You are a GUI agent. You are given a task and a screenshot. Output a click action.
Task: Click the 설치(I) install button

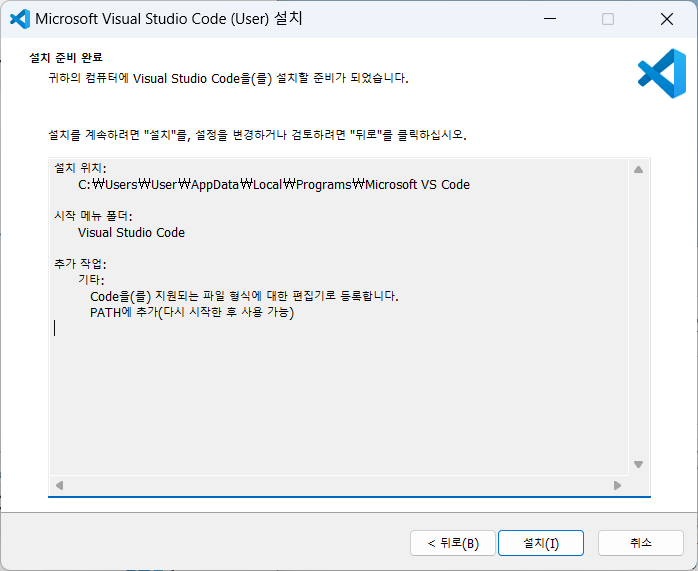[540, 543]
